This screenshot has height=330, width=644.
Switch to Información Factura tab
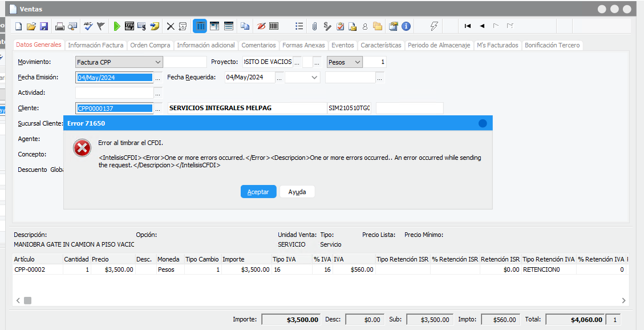(x=95, y=45)
